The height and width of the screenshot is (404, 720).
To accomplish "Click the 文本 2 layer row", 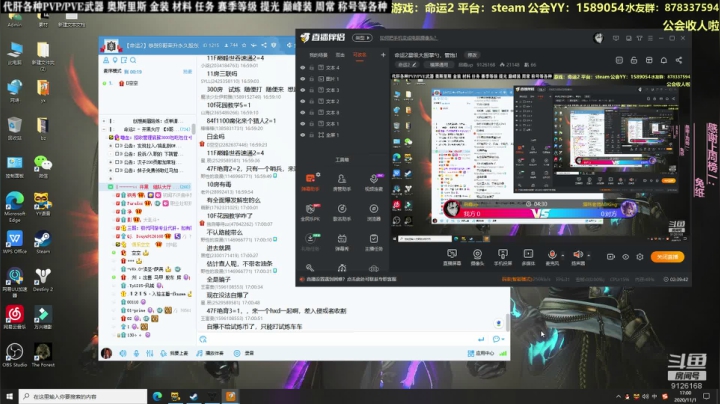I will click(343, 101).
